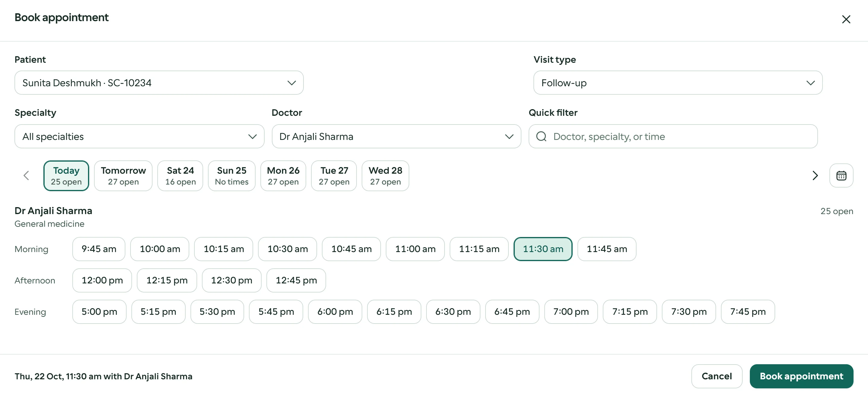
Task: Select the 7:15 pm evening slot
Action: pos(630,312)
